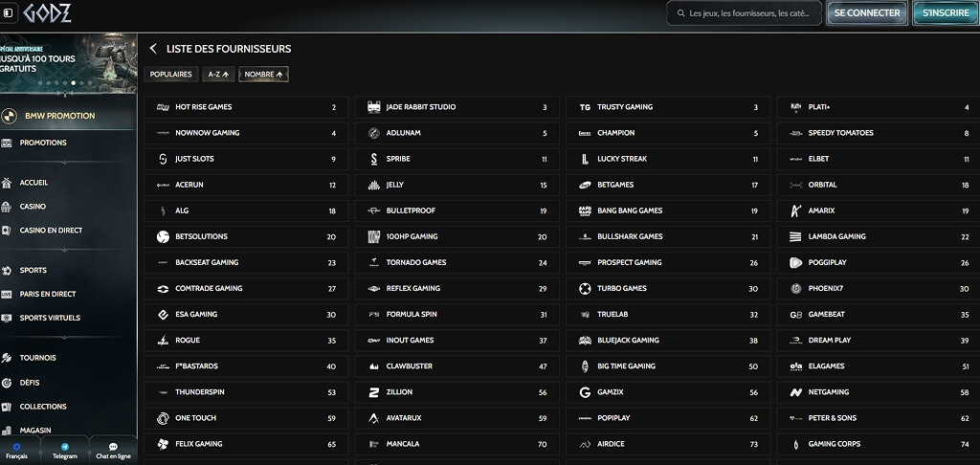The width and height of the screenshot is (980, 465).
Task: Open the Trusty Gaming provider
Action: 668,107
